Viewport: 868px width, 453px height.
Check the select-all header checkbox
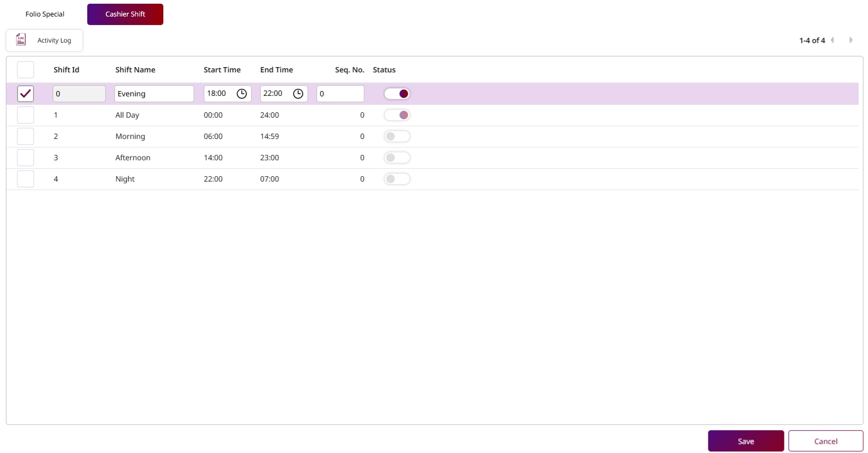[x=26, y=70]
